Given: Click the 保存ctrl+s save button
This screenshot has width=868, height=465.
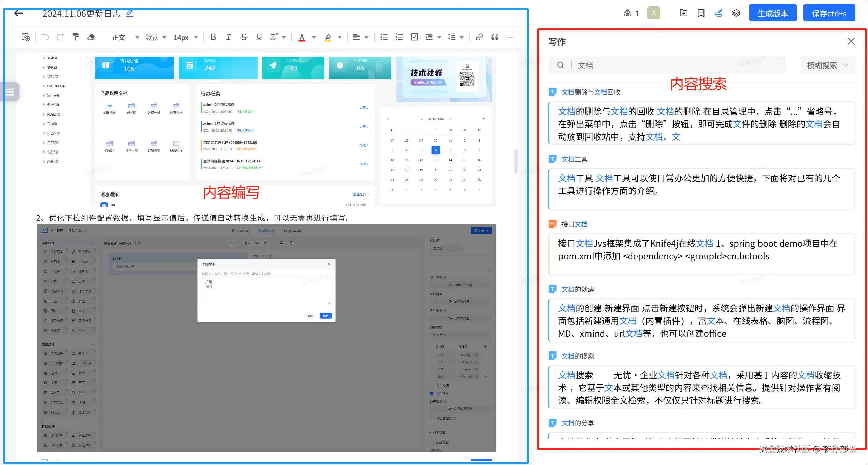Looking at the screenshot, I should [829, 13].
